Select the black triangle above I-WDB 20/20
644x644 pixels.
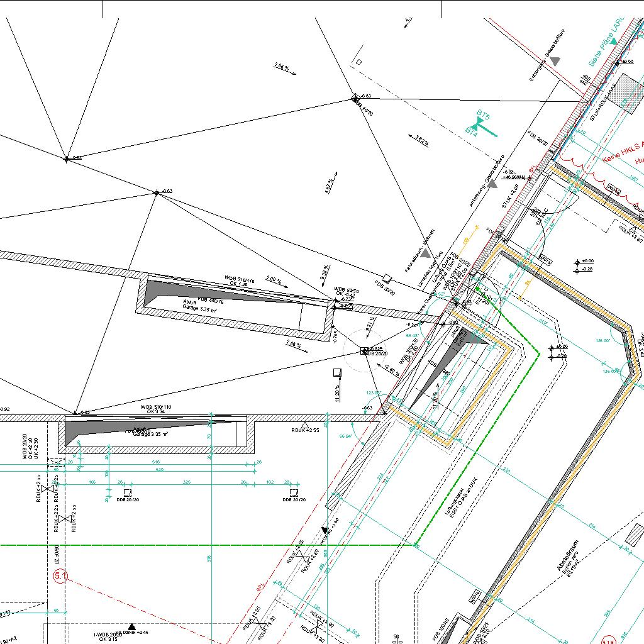132,626
